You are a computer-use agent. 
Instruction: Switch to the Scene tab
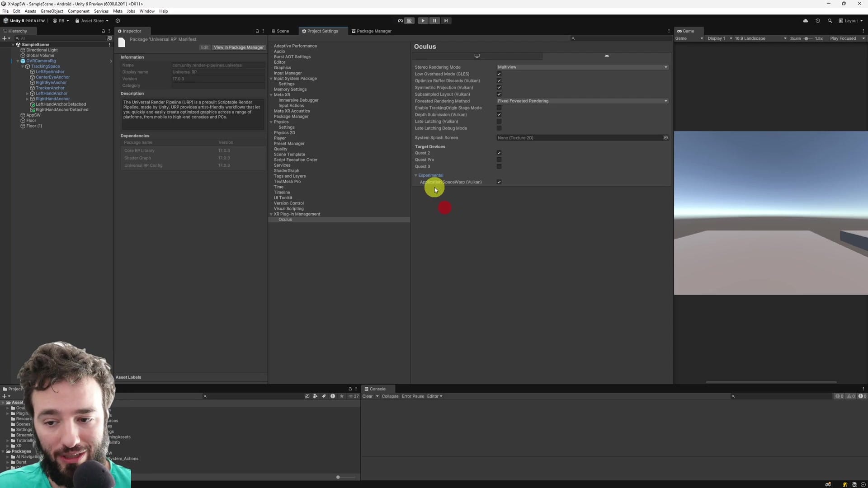[282, 31]
